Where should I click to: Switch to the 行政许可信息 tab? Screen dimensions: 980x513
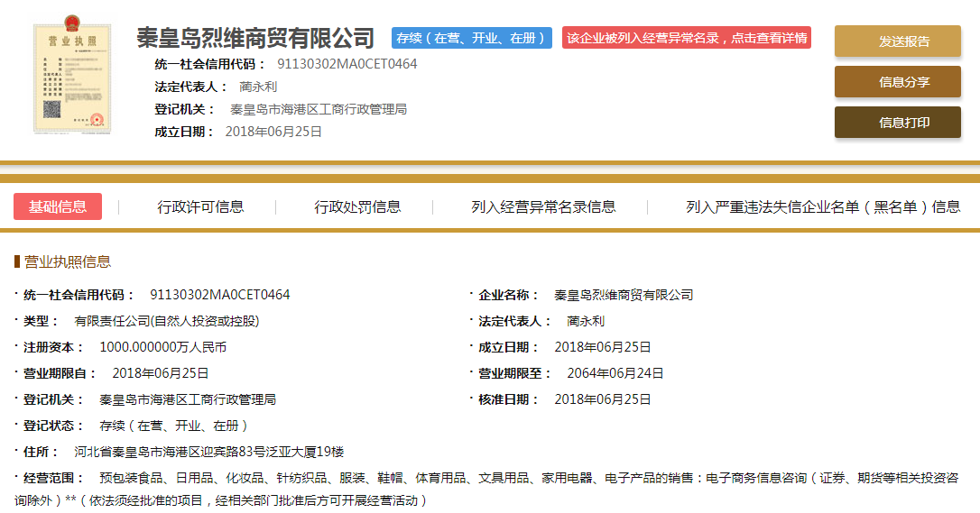tap(200, 206)
